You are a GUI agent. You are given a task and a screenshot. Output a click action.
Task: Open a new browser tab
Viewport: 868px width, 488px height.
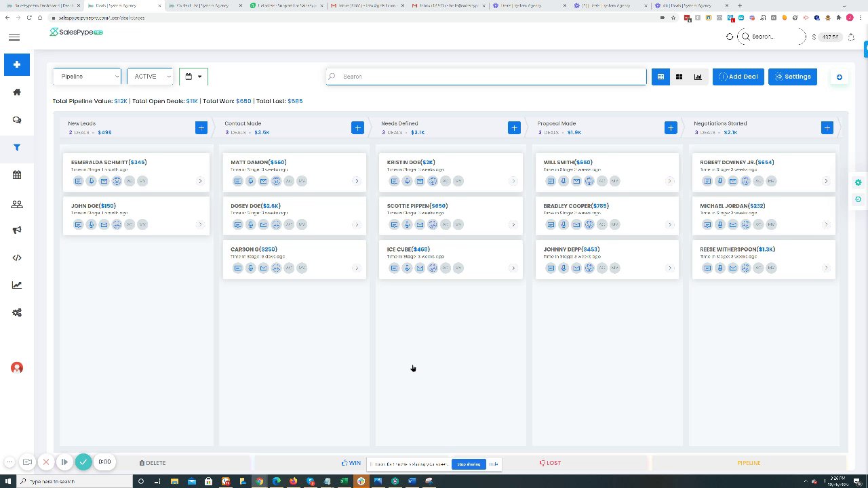click(740, 5)
